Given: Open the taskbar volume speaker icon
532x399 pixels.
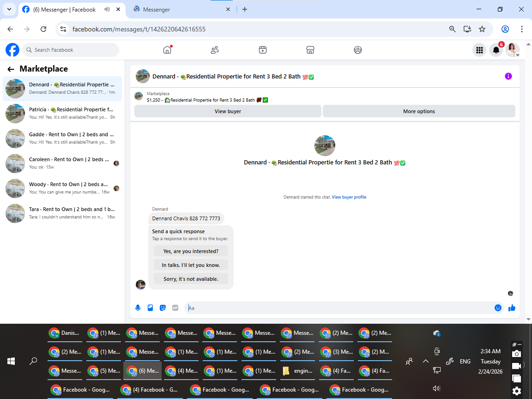Looking at the screenshot, I should 437,388.
